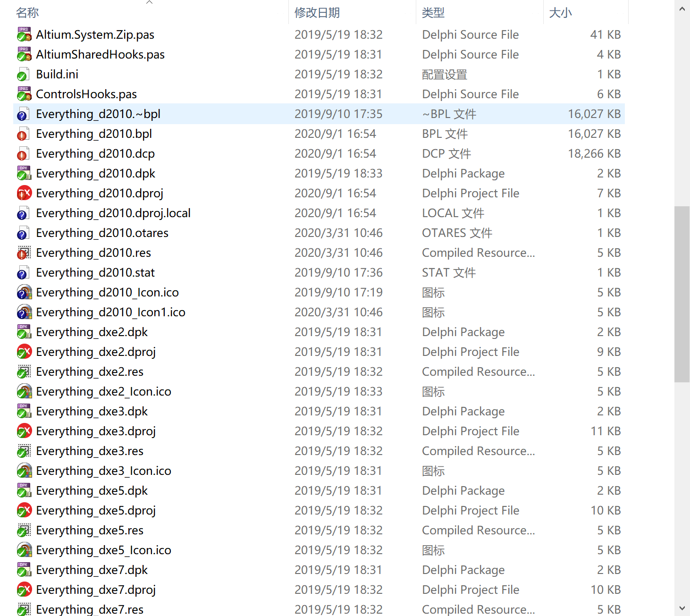Select file name Everything_d2010.stat
This screenshot has height=616, width=690.
[x=95, y=272]
